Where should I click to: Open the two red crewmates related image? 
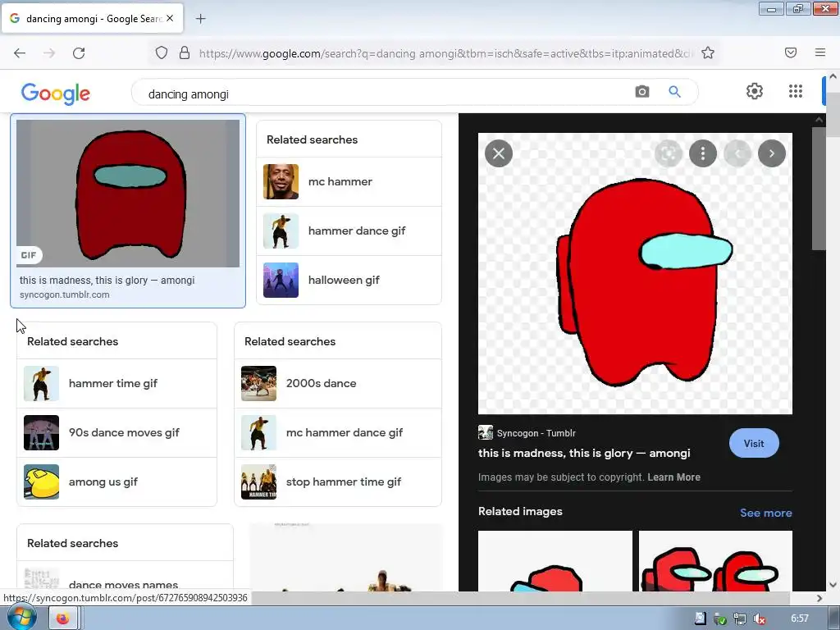tap(715, 561)
